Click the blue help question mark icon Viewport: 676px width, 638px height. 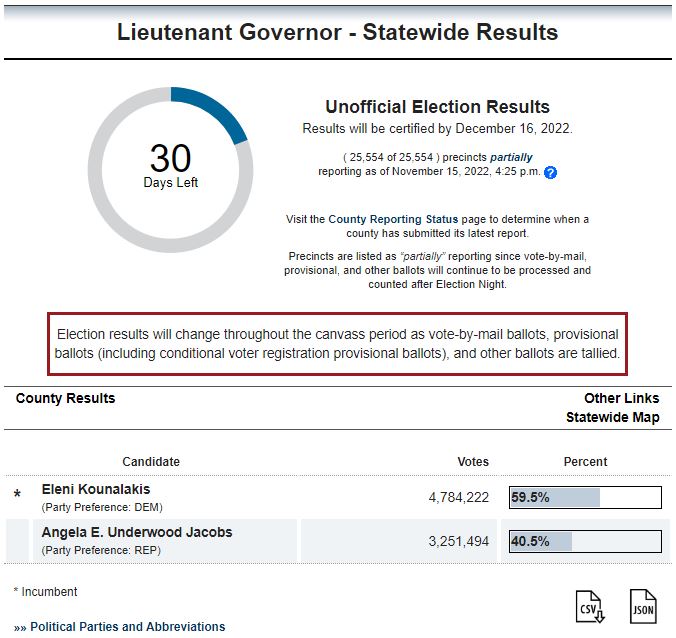pos(550,172)
